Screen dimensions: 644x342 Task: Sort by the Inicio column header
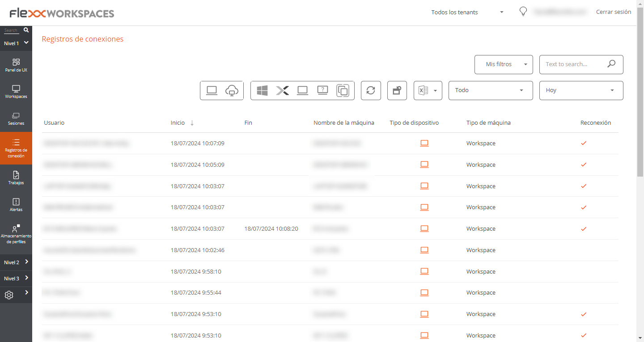point(178,122)
